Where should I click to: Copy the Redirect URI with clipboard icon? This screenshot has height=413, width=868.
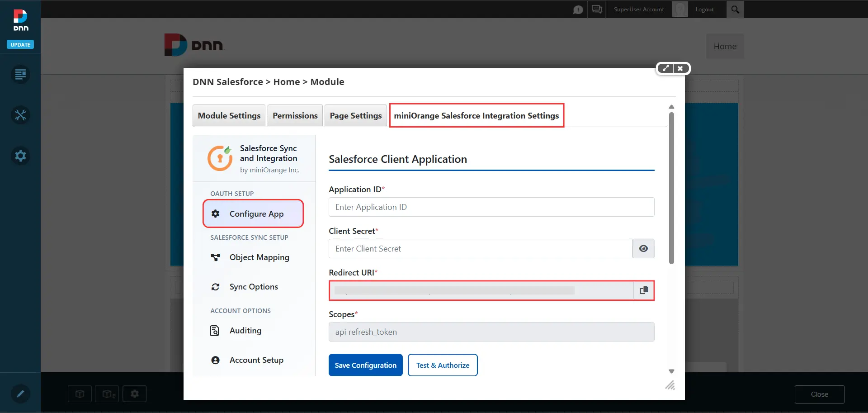click(644, 290)
